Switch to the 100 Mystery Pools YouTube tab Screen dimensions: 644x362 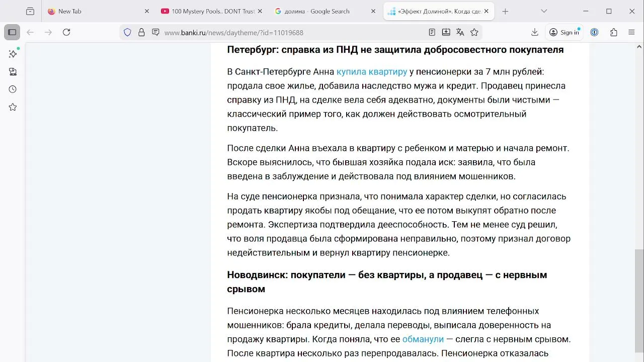(212, 11)
